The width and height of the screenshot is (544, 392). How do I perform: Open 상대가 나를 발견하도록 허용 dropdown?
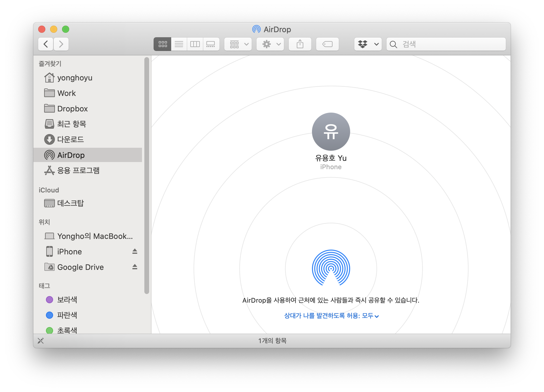[x=331, y=316]
